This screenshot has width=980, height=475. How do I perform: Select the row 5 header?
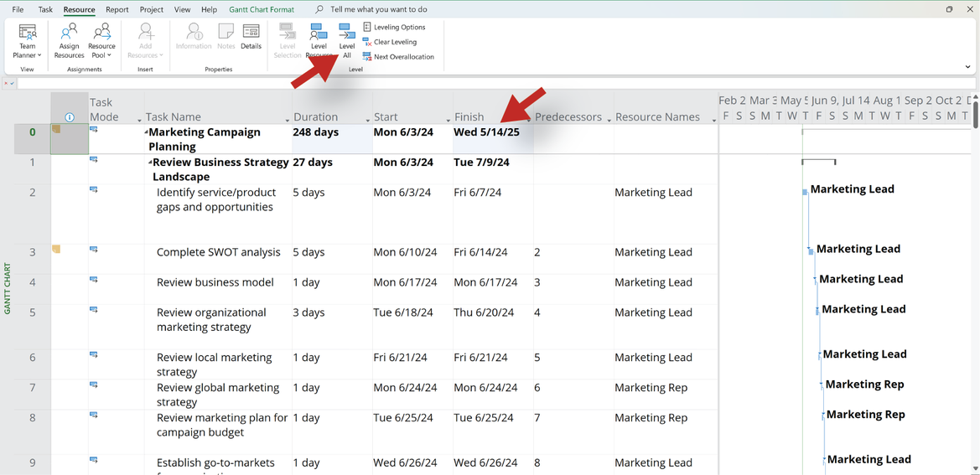[33, 327]
